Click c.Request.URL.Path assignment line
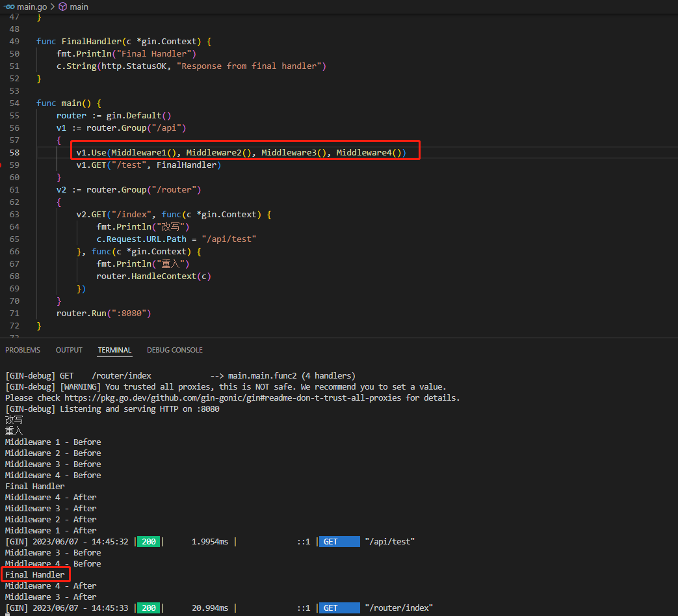This screenshot has width=678, height=616. coord(176,239)
